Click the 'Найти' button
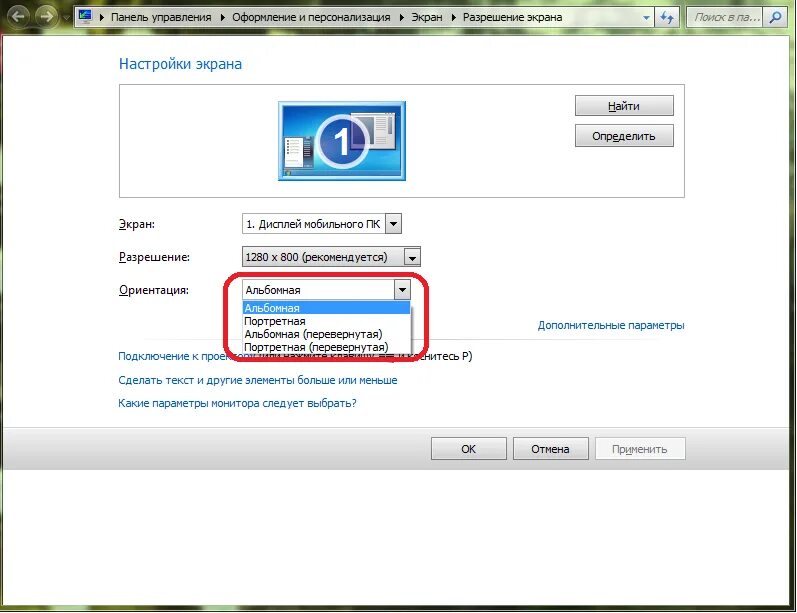 tap(624, 106)
